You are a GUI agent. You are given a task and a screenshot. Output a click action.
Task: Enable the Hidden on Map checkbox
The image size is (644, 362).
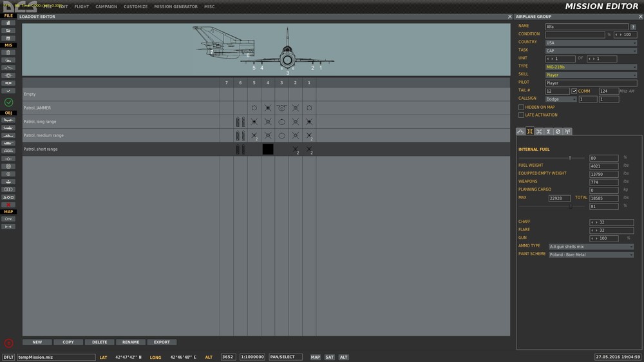(x=521, y=107)
